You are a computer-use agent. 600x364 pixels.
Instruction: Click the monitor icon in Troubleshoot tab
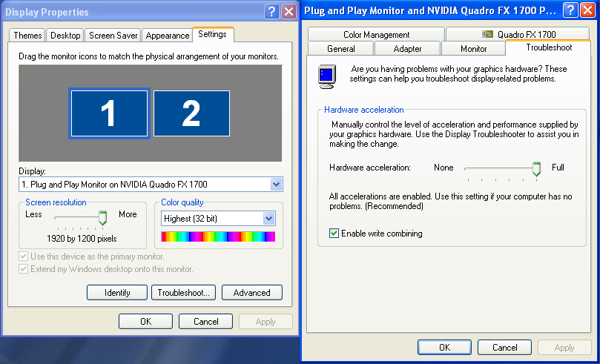327,76
